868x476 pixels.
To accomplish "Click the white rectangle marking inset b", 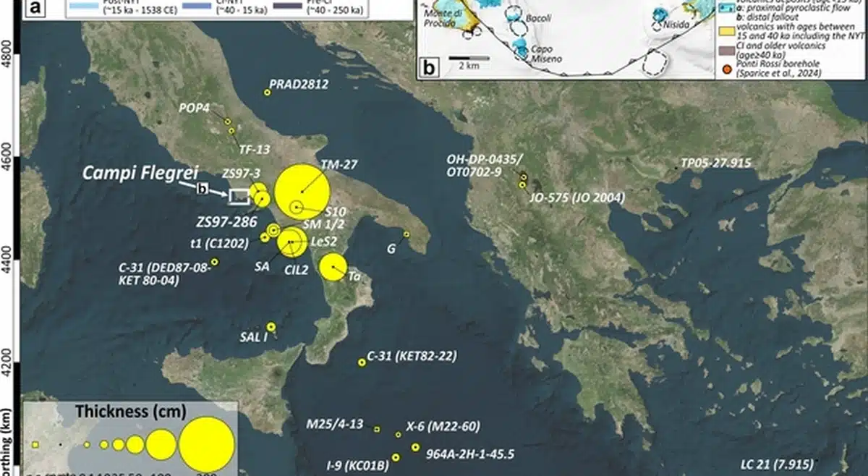I will [239, 195].
